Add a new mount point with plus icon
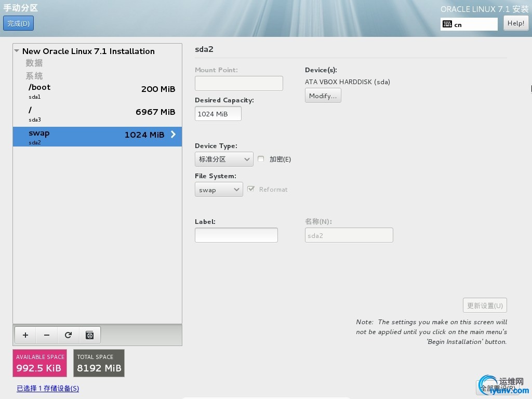 click(25, 335)
